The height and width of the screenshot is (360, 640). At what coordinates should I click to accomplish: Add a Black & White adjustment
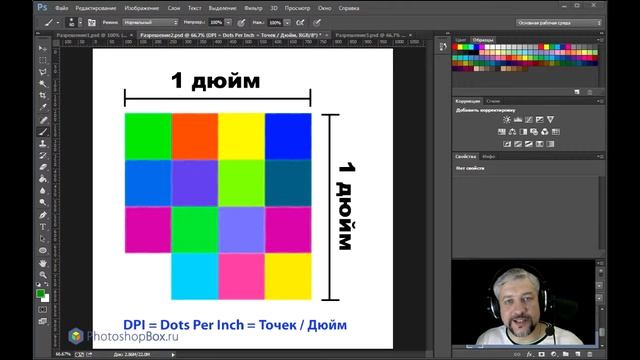pyautogui.click(x=523, y=132)
